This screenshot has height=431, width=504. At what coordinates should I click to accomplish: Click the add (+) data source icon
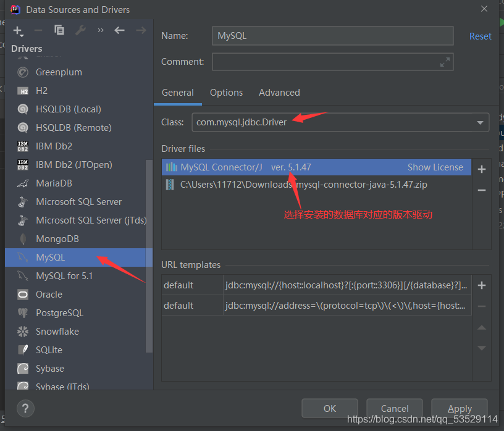click(x=18, y=31)
